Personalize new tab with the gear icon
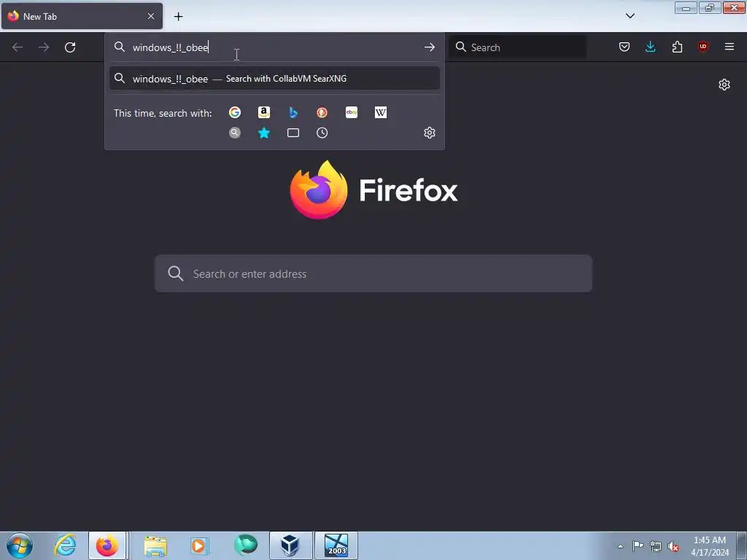The image size is (747, 560). click(x=724, y=85)
